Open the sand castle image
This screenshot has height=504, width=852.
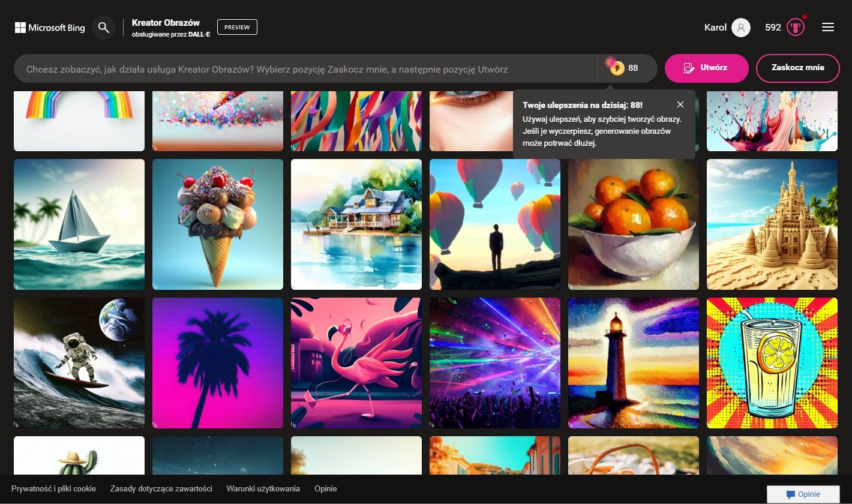772,224
